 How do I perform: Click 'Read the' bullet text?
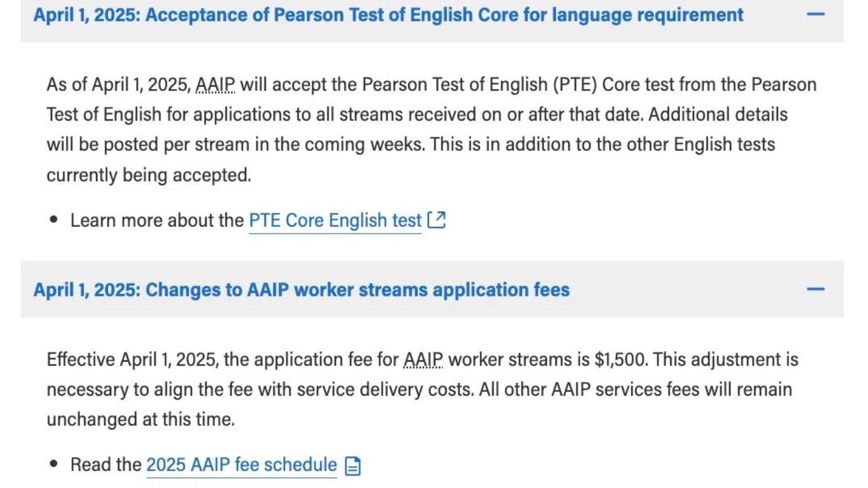coord(106,465)
